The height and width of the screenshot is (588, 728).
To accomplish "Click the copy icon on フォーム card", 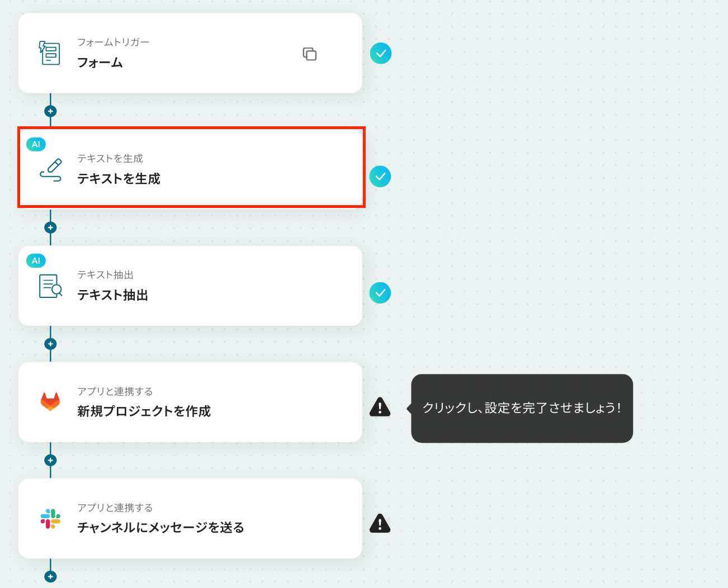I will (x=310, y=54).
